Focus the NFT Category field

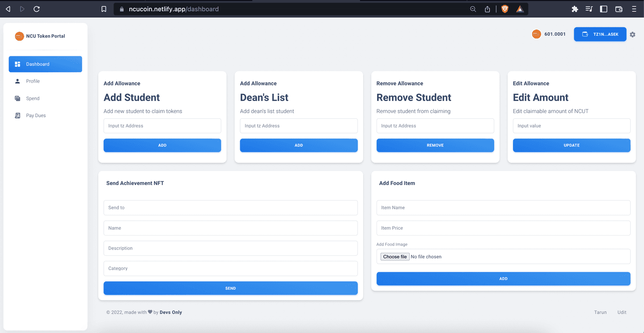point(231,268)
